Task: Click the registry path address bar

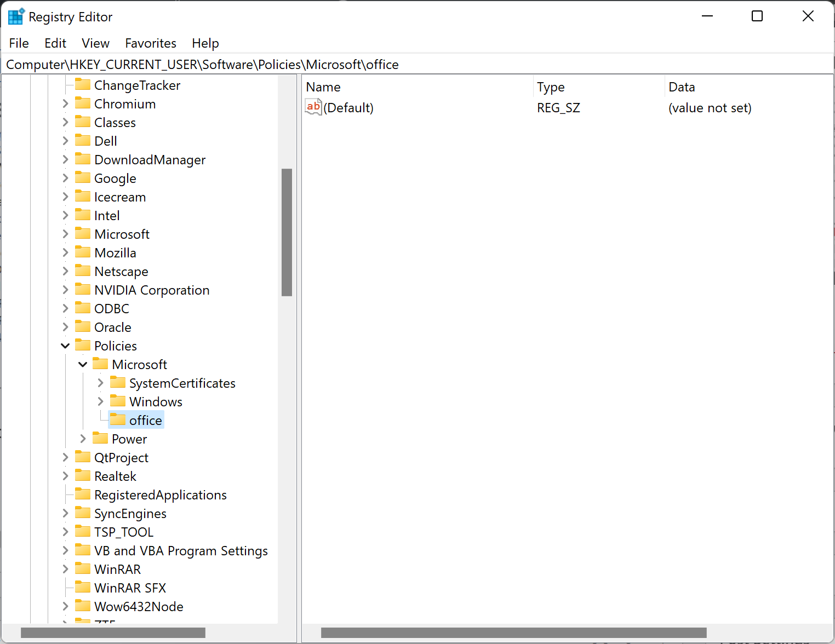Action: click(219, 64)
